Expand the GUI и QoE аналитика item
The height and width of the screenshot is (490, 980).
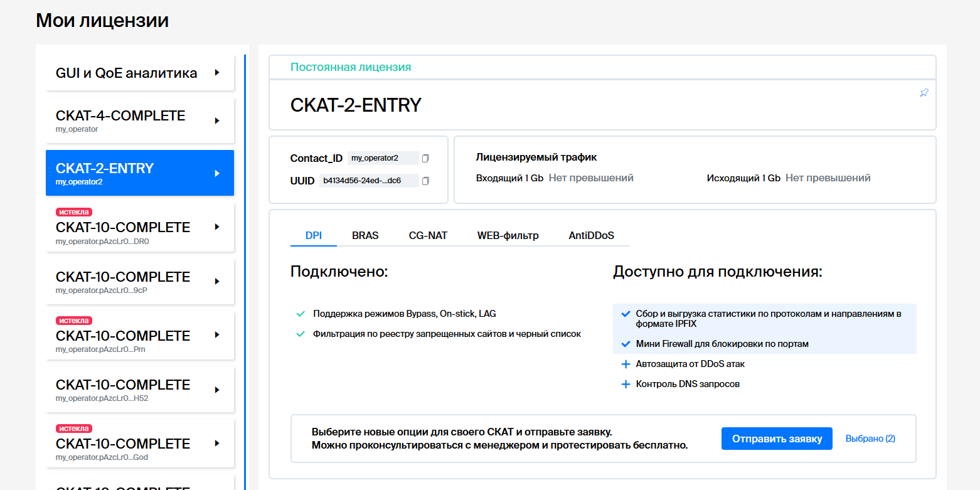(217, 73)
